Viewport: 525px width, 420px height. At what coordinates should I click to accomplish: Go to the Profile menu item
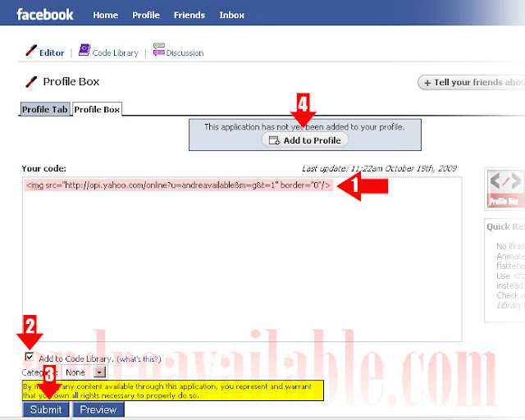[146, 15]
